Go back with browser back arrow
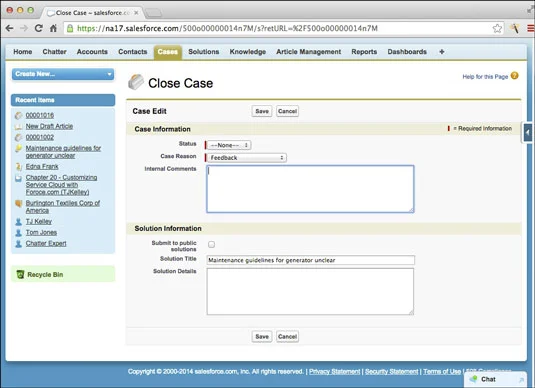This screenshot has height=388, width=535. pos(10,28)
